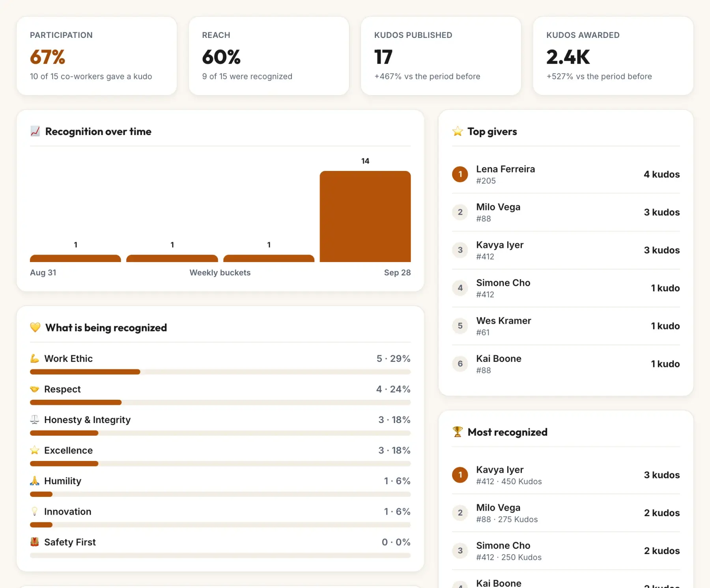Open the Kudos Published 17 card
The height and width of the screenshot is (588, 710).
coord(441,56)
